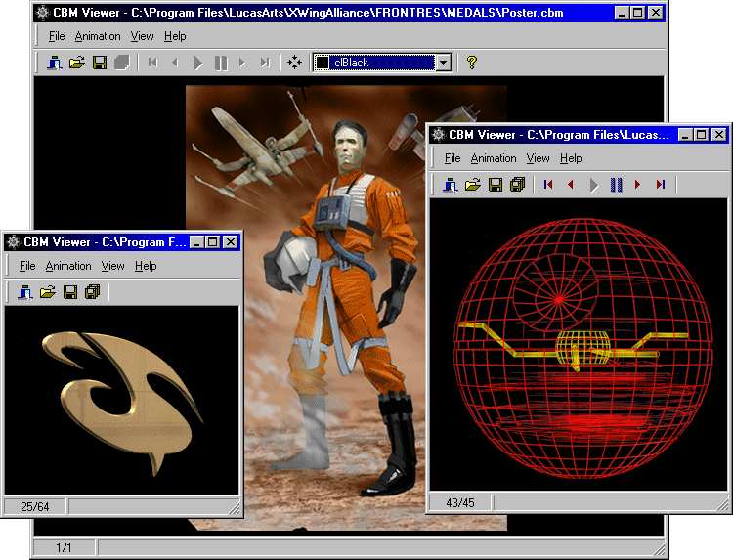Click play button in Poster.cbm window
The image size is (733, 560).
(x=197, y=63)
